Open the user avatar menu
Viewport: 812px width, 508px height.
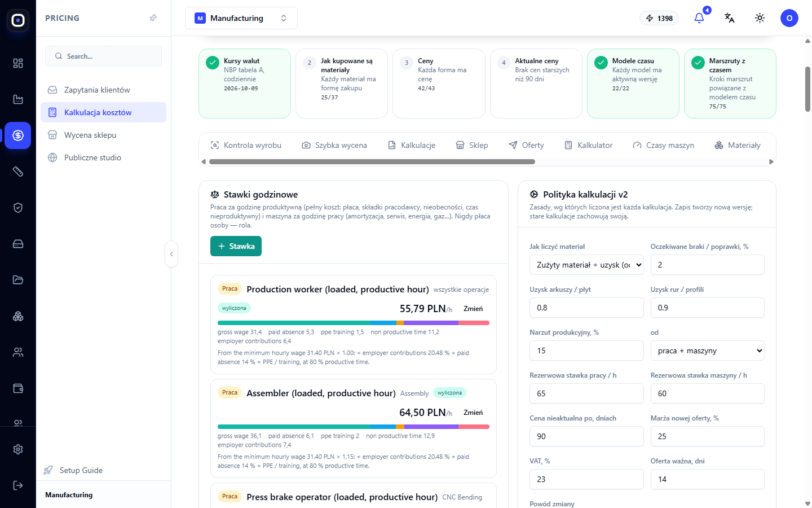coord(789,18)
